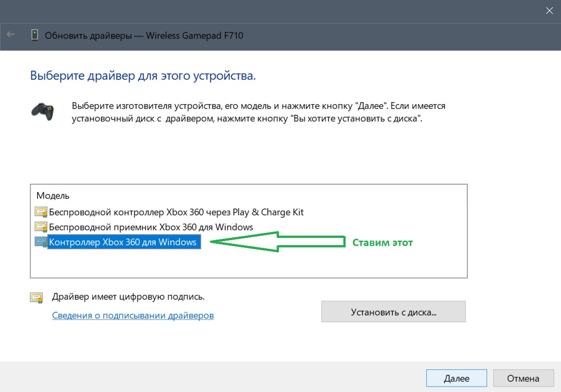The image size is (561, 392).
Task: Click certificate icon of Беспроводной приемник driver
Action: pyautogui.click(x=41, y=227)
